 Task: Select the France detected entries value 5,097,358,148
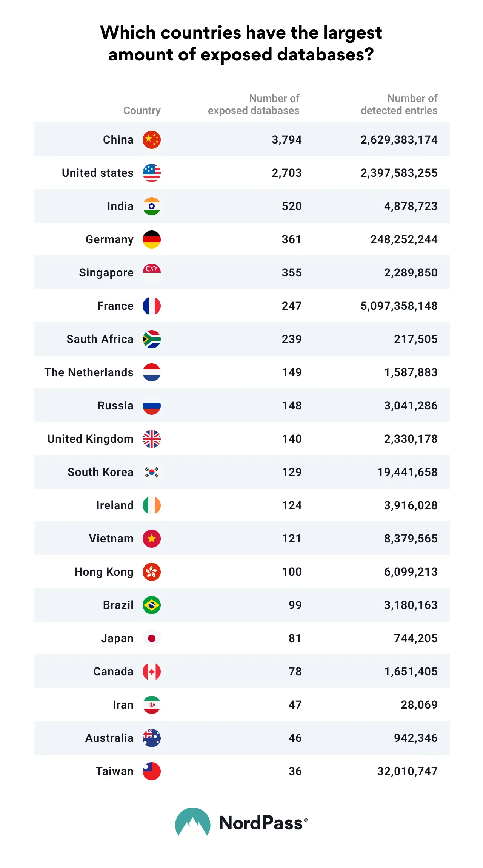(x=399, y=306)
